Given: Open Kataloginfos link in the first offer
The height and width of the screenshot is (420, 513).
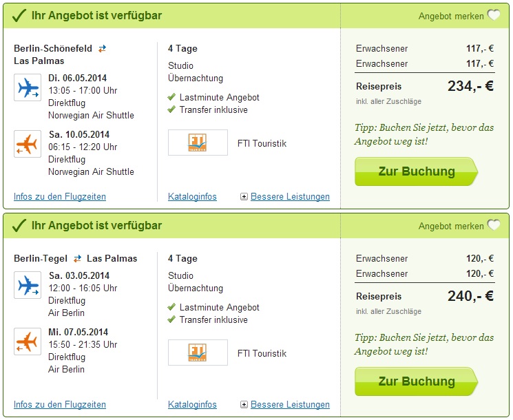Looking at the screenshot, I should [x=192, y=197].
